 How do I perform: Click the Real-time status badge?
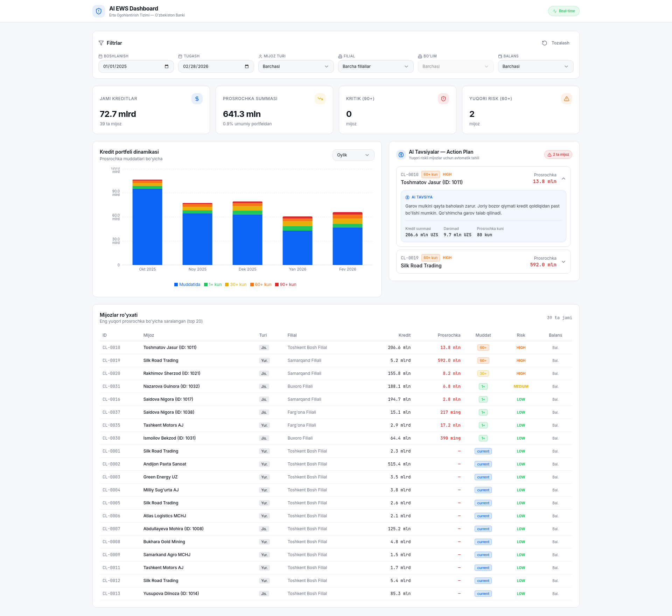[563, 11]
